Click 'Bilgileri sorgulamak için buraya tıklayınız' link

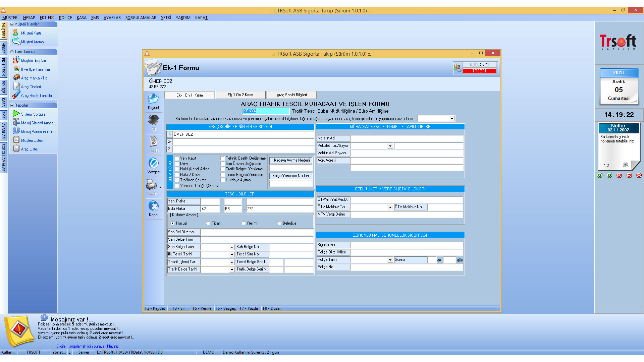88,346
